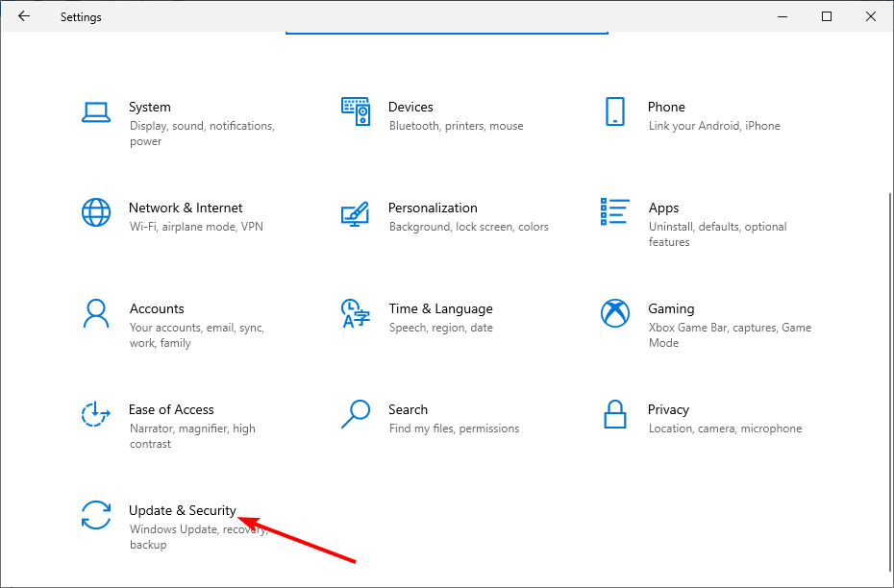Screen dimensions: 894x588
Task: Click the Update & Security sync arrows icon
Action: click(x=96, y=515)
